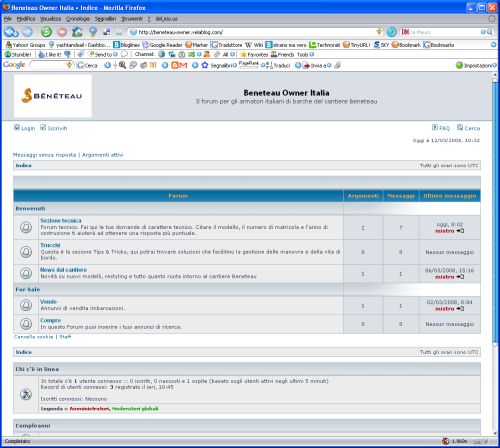Open the del.icio.us menu
The width and height of the screenshot is (500, 448).
click(166, 19)
